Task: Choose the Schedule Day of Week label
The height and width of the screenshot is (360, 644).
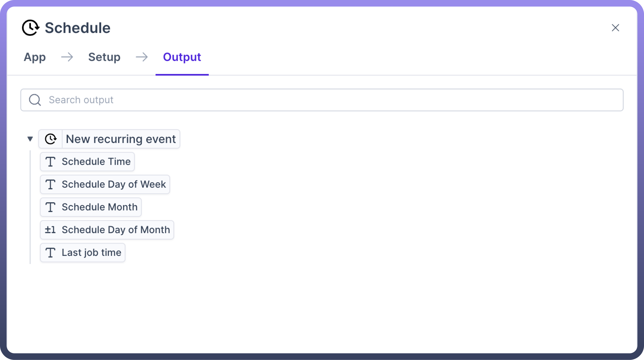Action: (114, 185)
